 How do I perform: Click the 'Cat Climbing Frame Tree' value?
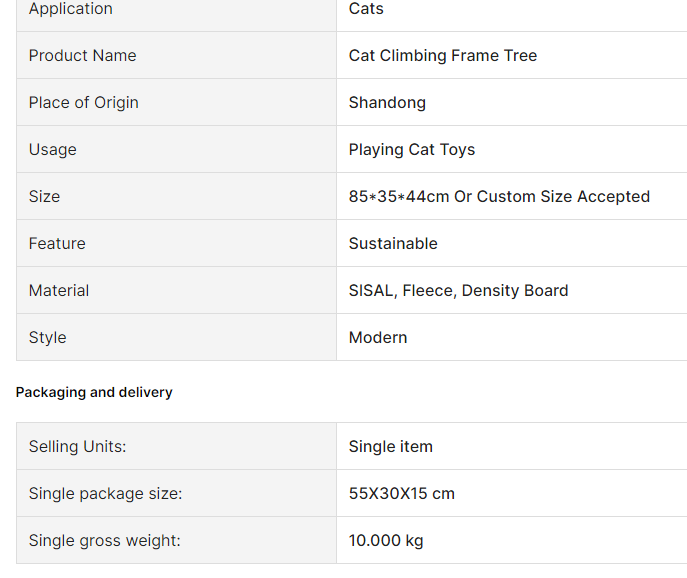coord(442,56)
